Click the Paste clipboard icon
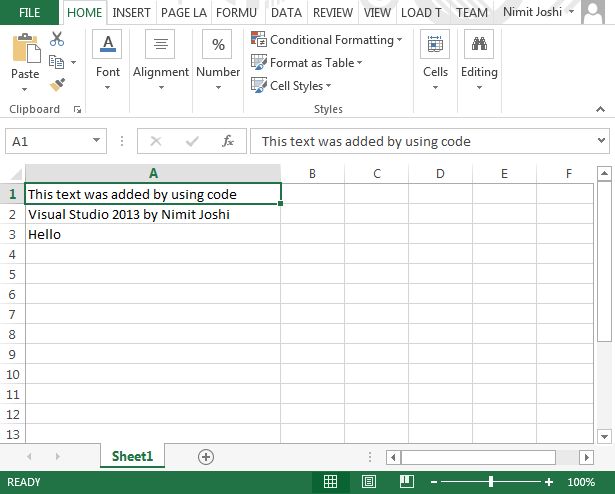The image size is (615, 494). [x=26, y=48]
